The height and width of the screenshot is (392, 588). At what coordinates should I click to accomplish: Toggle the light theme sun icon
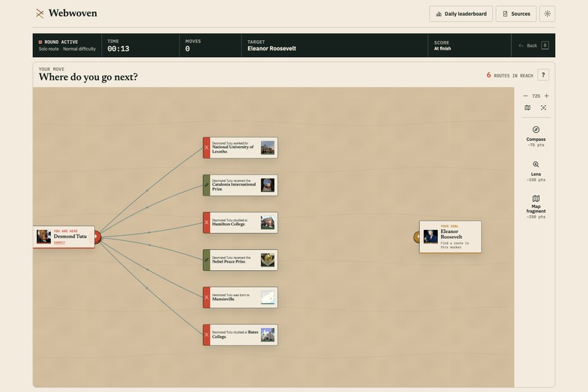[547, 14]
